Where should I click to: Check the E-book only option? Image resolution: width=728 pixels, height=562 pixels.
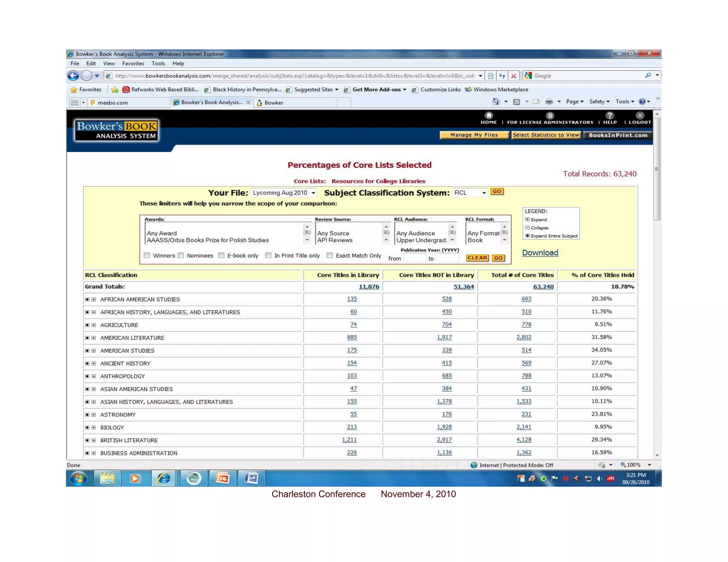pyautogui.click(x=221, y=255)
